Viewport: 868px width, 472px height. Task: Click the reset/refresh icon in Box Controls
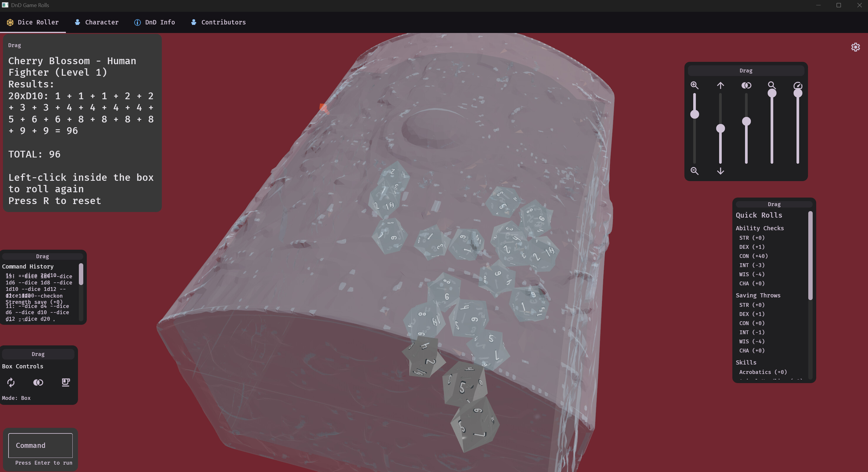coord(11,383)
